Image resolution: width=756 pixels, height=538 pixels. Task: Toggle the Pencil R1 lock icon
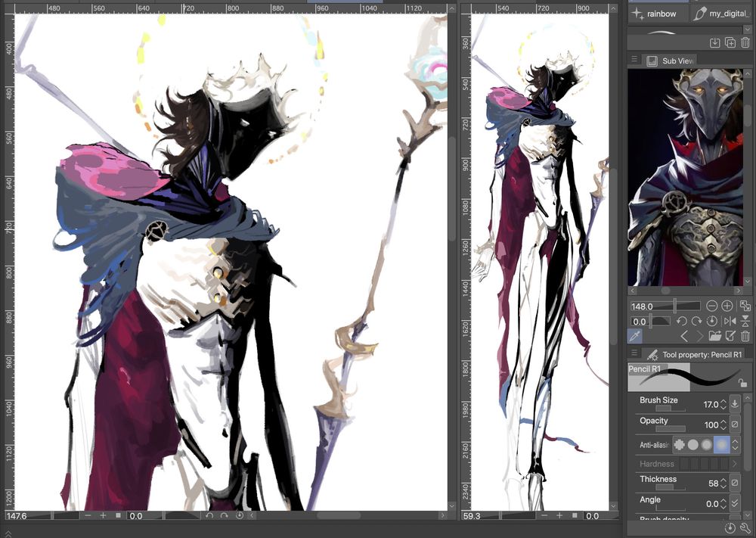pyautogui.click(x=742, y=383)
